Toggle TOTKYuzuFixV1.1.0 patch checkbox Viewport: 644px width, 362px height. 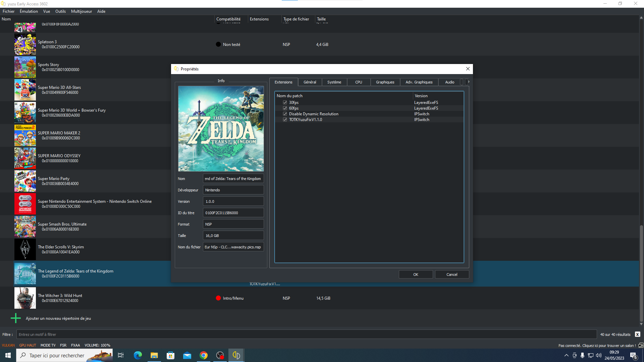(x=285, y=120)
